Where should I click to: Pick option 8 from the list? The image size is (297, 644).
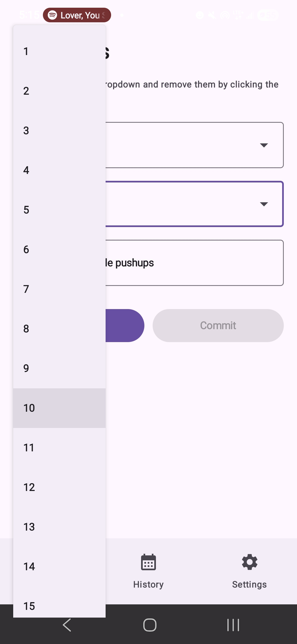tap(59, 329)
